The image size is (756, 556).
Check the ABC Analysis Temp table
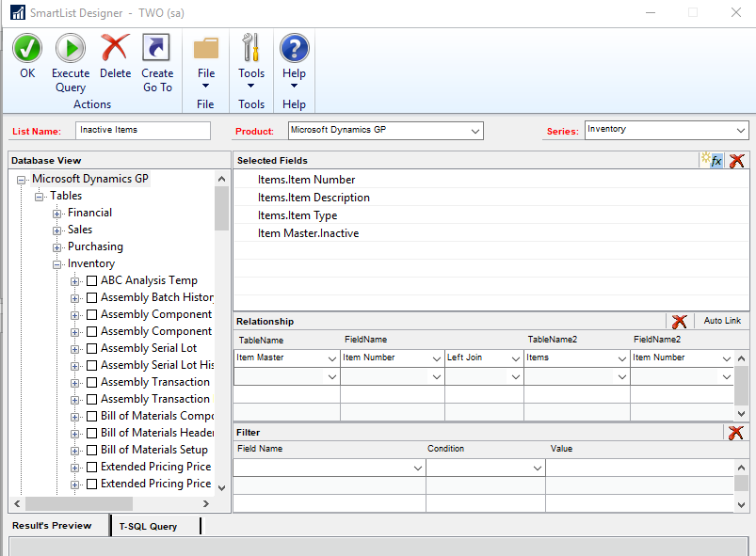coord(91,281)
